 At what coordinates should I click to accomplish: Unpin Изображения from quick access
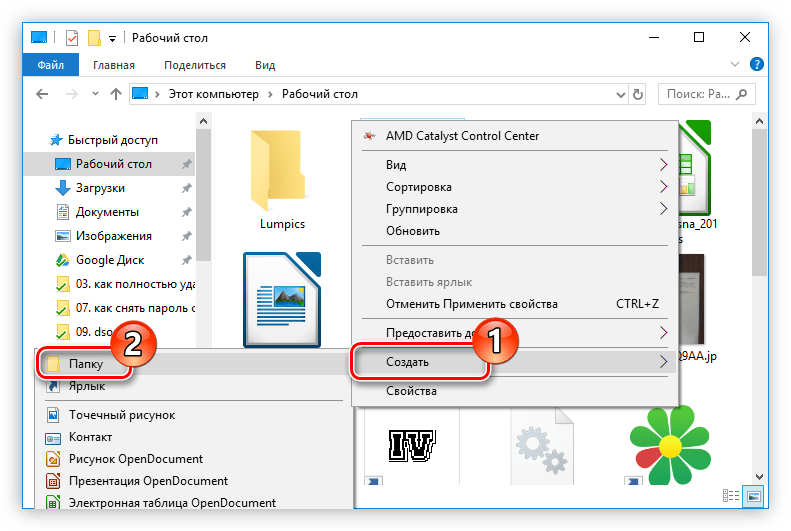pyautogui.click(x=187, y=236)
